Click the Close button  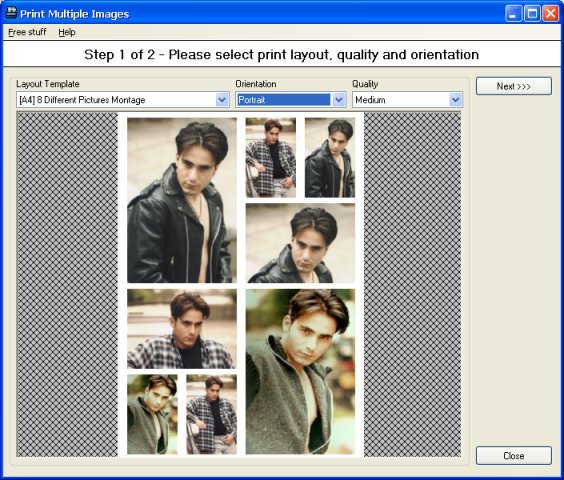pos(514,456)
